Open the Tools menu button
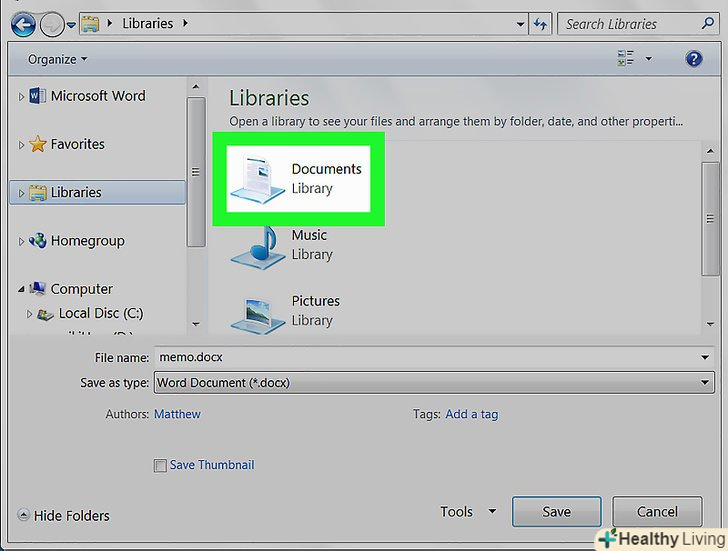Screen dimensions: 728x551 coord(468,512)
